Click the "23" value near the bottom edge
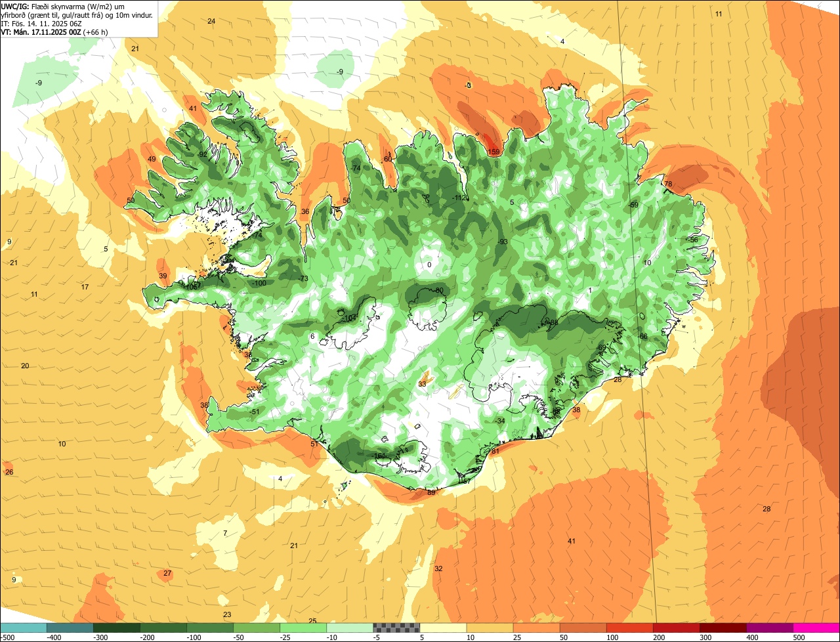840x642 pixels. [x=227, y=614]
